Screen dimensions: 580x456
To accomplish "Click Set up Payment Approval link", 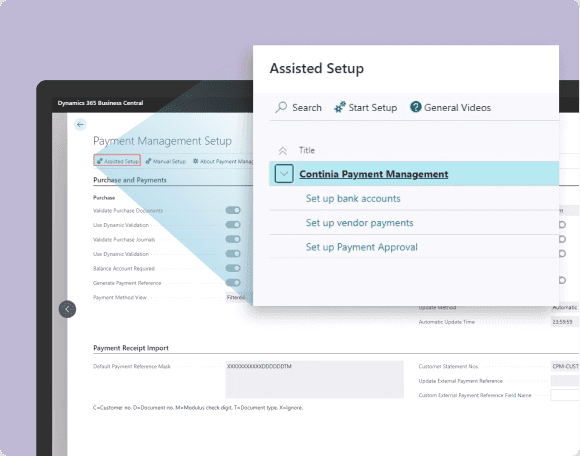I will [361, 247].
